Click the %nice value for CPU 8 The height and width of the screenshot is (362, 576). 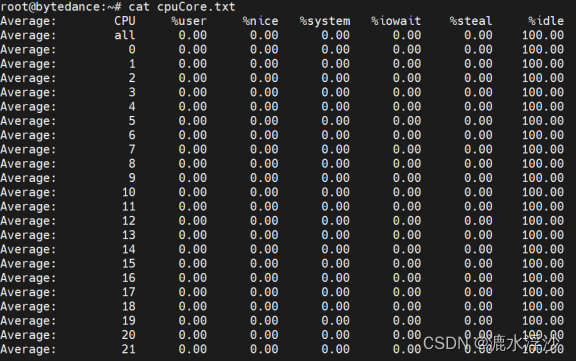point(264,164)
